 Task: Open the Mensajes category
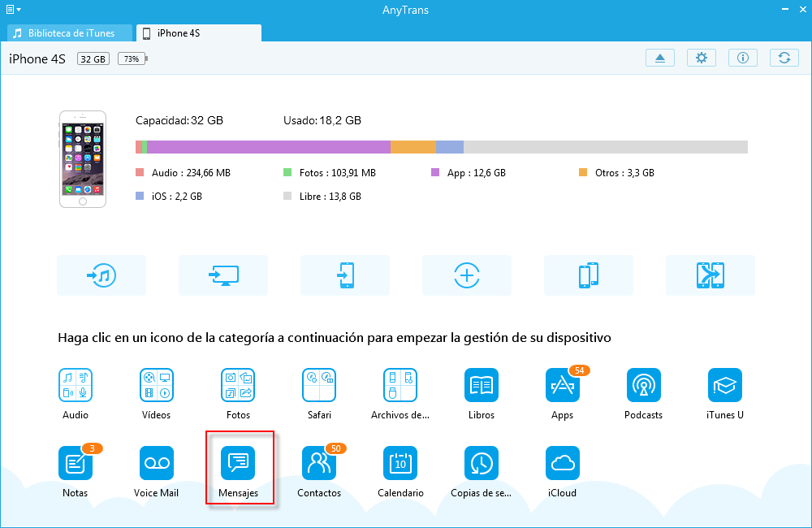(x=238, y=463)
